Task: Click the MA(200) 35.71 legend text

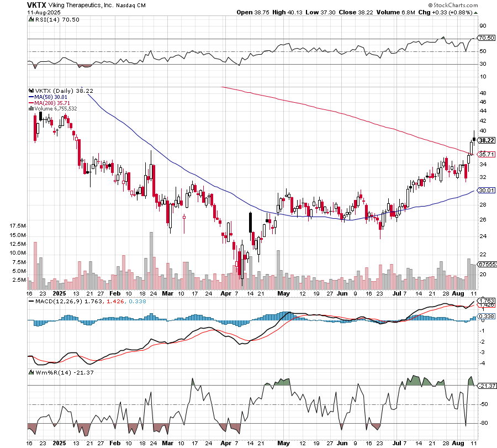Action: coord(52,103)
